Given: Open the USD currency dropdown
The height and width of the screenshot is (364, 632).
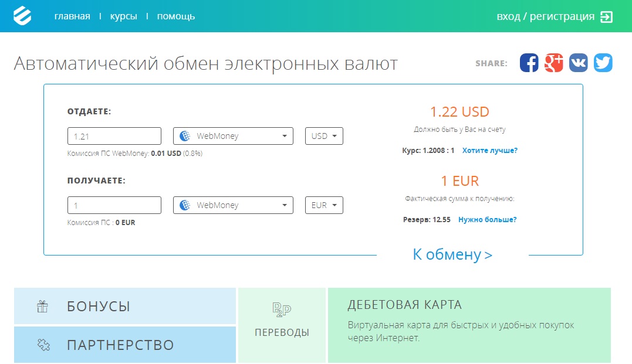Looking at the screenshot, I should (x=324, y=136).
